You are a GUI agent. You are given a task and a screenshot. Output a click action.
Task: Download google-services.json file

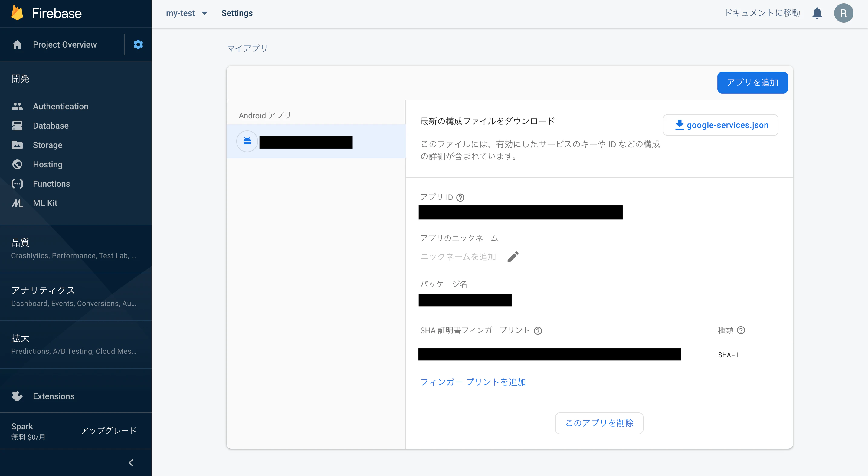(720, 125)
